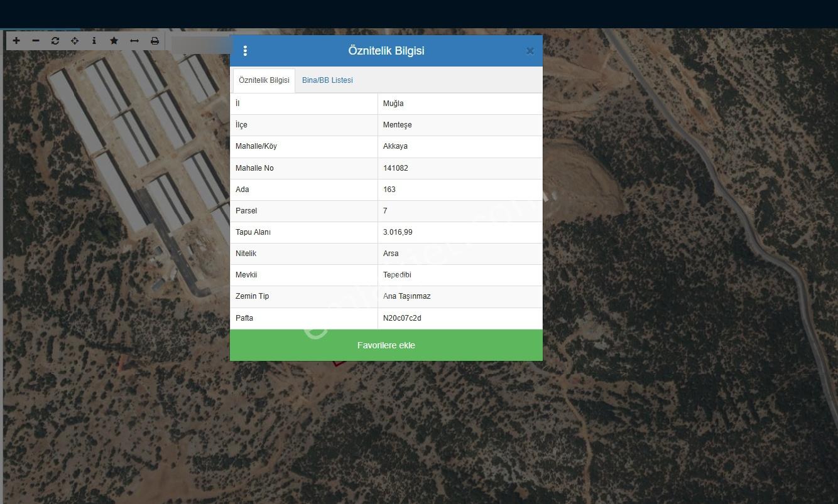Click the Mevkii row label
The width and height of the screenshot is (838, 504).
click(246, 275)
